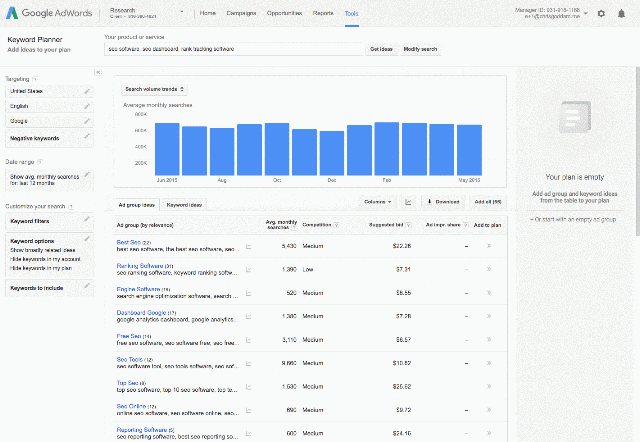
Task: Open the Dashboard Google ad group link
Action: 141,313
